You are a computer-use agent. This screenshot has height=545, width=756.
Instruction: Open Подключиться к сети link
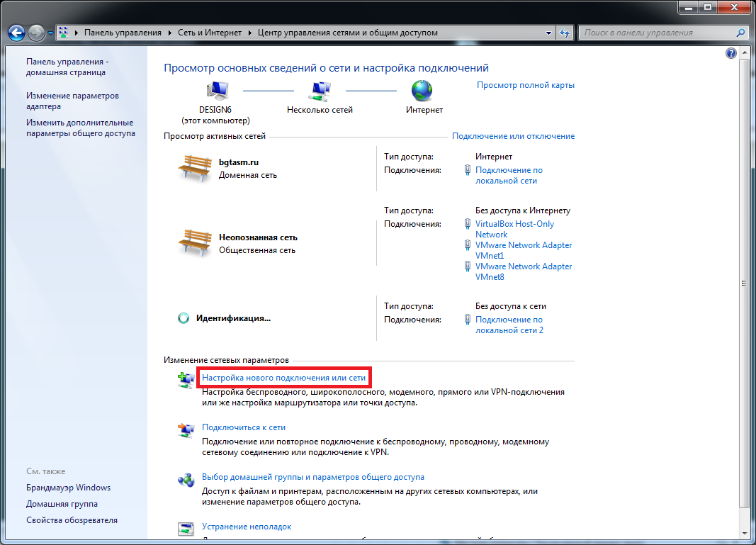coord(244,427)
